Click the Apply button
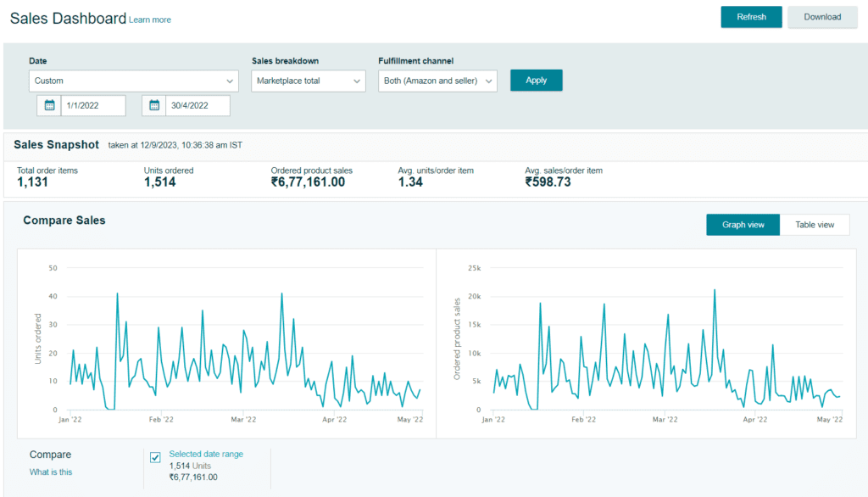This screenshot has width=868, height=497. 536,81
